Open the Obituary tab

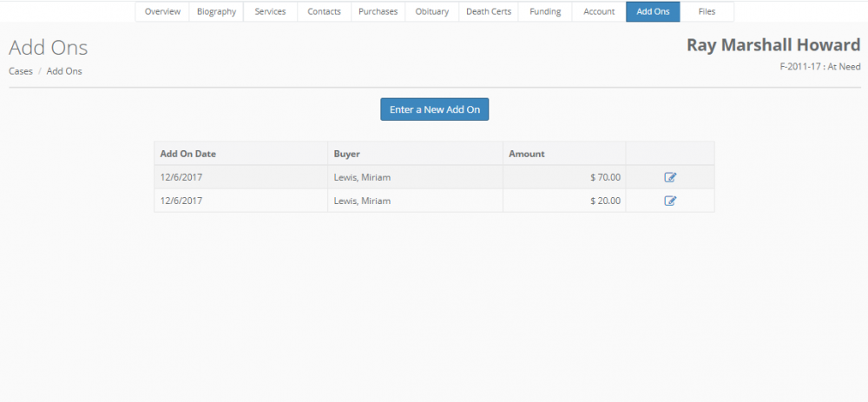pyautogui.click(x=431, y=11)
